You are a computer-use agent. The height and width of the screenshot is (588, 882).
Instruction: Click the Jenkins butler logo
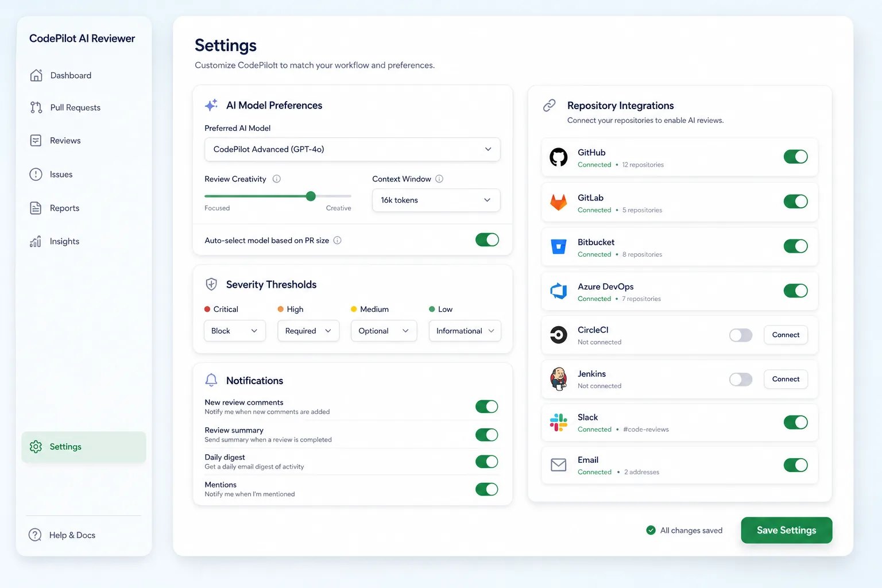559,379
